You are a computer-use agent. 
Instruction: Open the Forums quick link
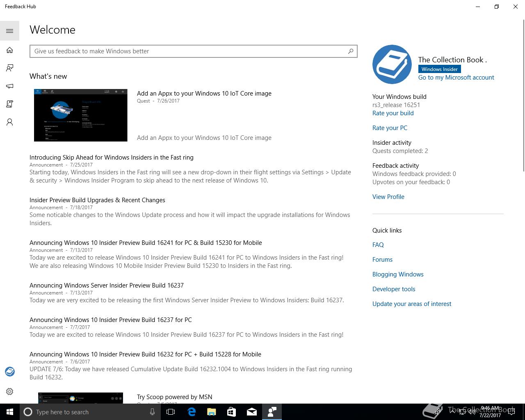[x=382, y=260]
